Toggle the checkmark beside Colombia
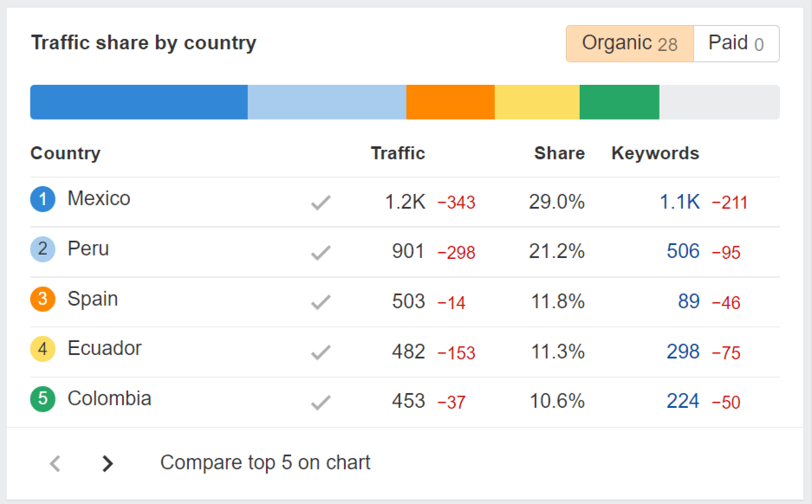Image resolution: width=812 pixels, height=504 pixels. (321, 402)
